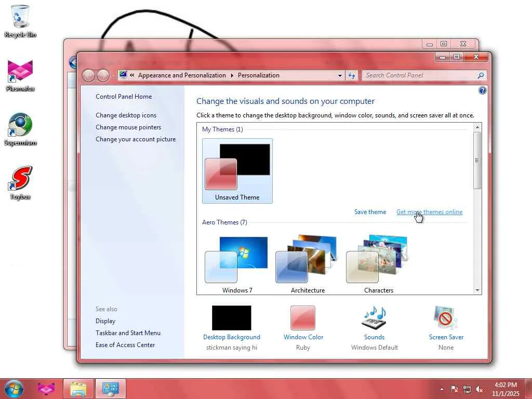Click the Screen Saver link
The height and width of the screenshot is (399, 532).
coord(446,337)
